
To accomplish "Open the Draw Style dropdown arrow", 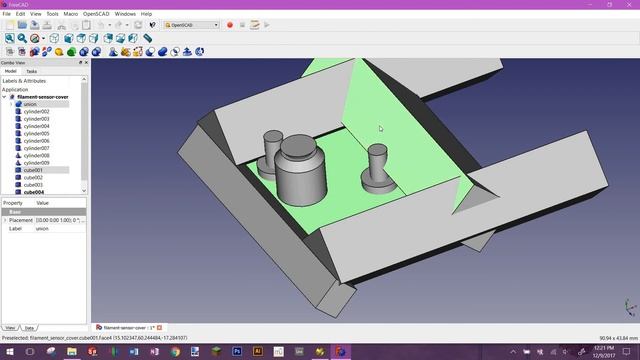I will (x=43, y=38).
